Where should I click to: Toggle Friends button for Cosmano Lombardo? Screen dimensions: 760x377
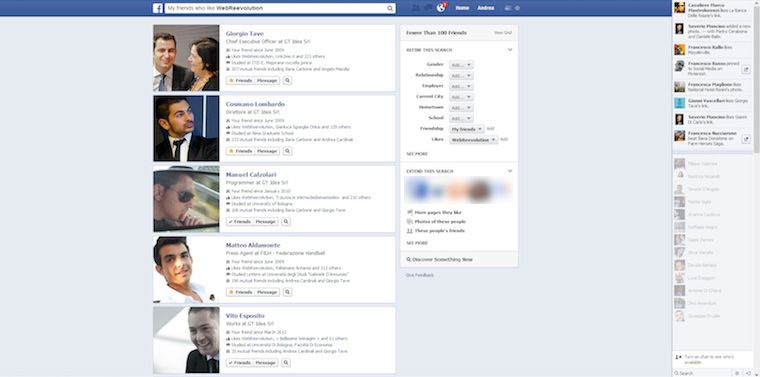point(240,151)
